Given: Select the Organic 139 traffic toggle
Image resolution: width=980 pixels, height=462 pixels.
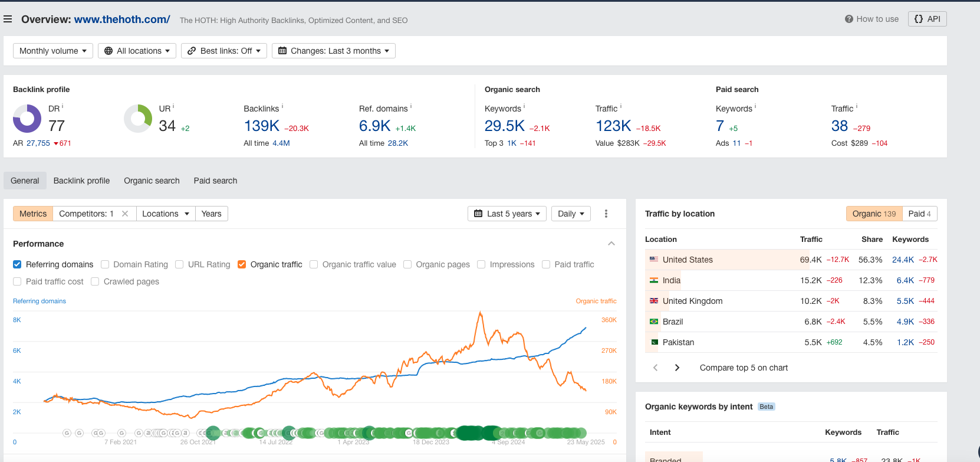Looking at the screenshot, I should coord(874,214).
